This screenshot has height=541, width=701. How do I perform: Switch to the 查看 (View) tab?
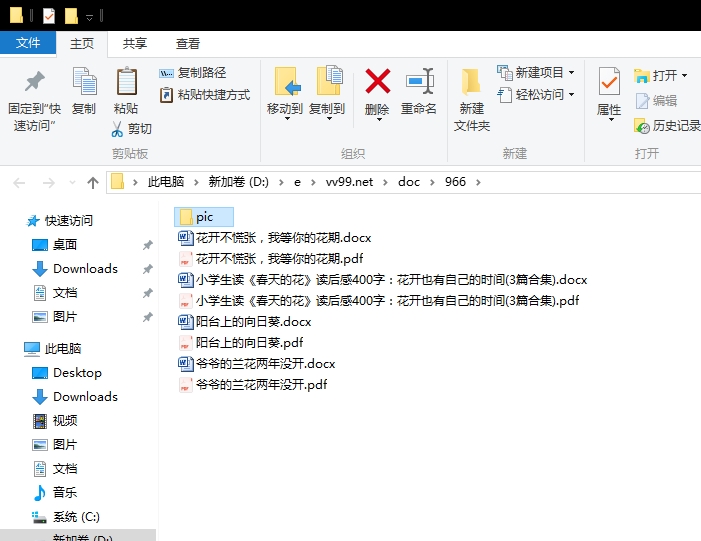[x=188, y=44]
